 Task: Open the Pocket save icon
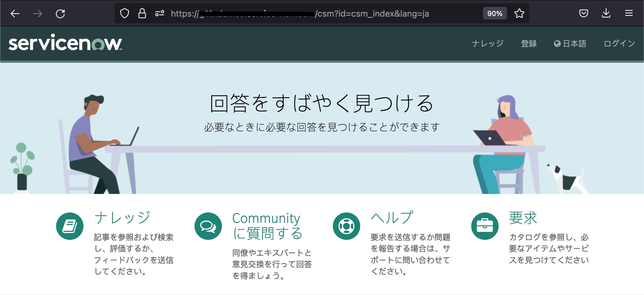tap(583, 13)
